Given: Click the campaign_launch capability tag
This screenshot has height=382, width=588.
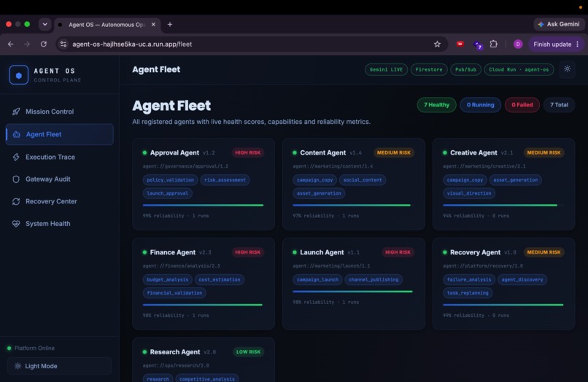Looking at the screenshot, I should (x=317, y=280).
